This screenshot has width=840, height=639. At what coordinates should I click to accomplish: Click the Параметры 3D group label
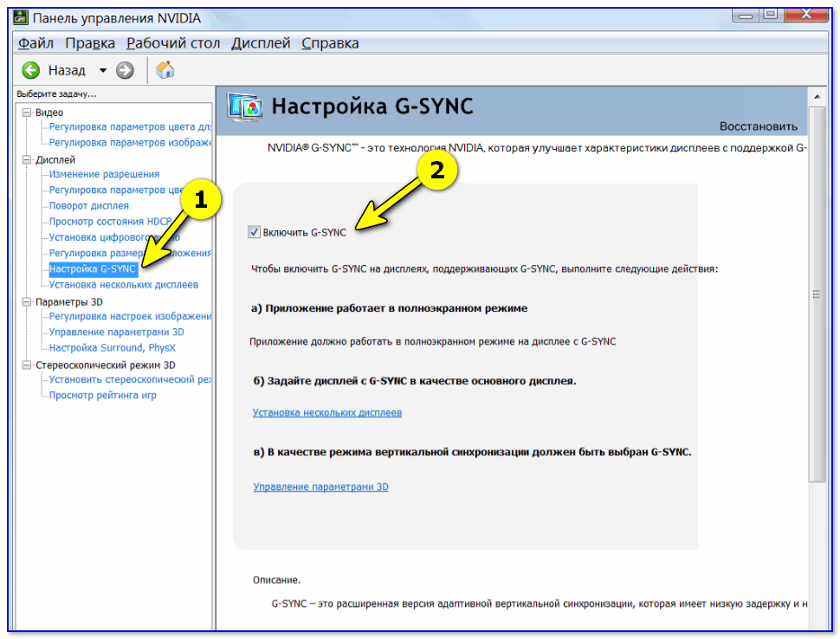[69, 302]
